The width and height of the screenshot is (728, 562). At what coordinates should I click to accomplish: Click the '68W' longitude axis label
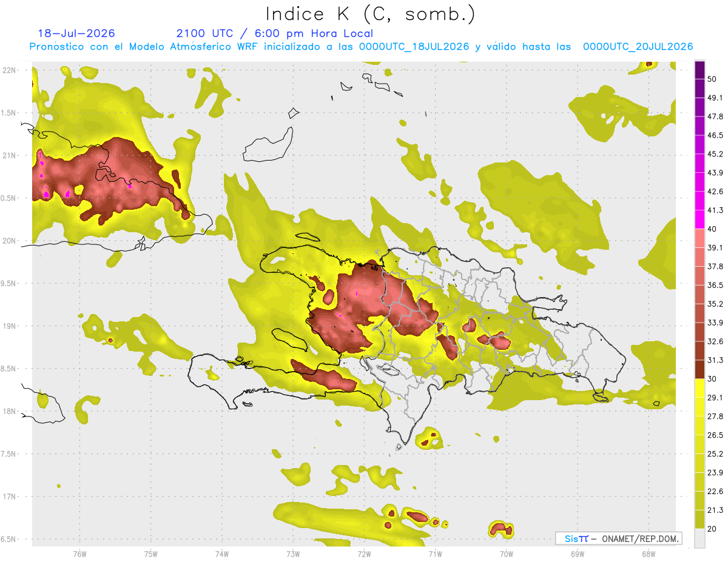point(649,554)
